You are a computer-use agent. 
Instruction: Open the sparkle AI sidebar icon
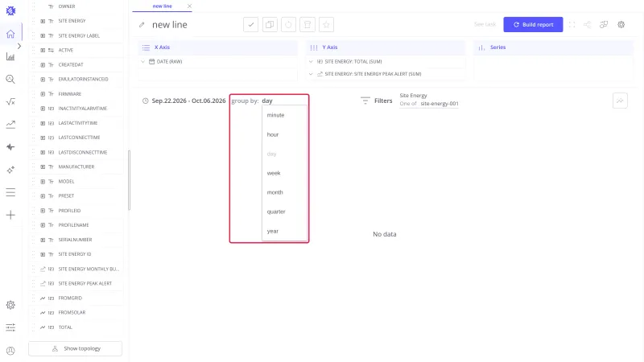[10, 170]
